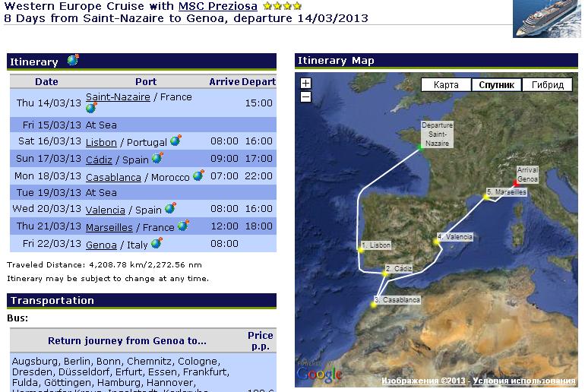Click the globe icon under Saint-Nazaire
The image size is (585, 392).
click(x=91, y=108)
